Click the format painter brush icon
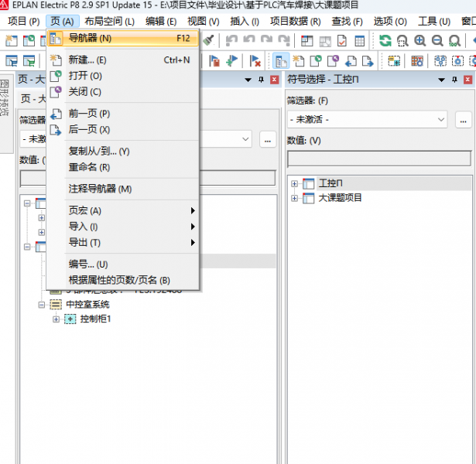Screen dimensions: 476x464 pyautogui.click(x=209, y=40)
